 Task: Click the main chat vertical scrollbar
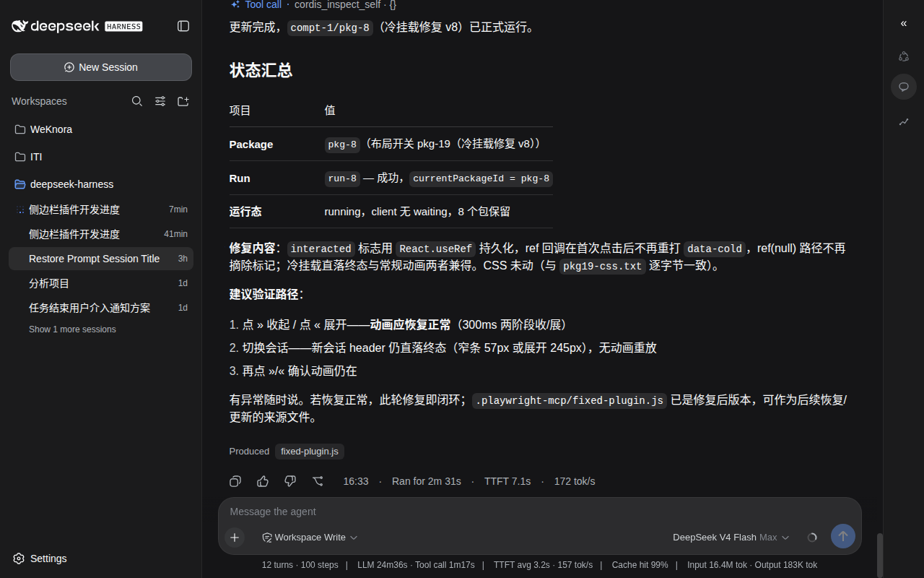click(x=879, y=555)
